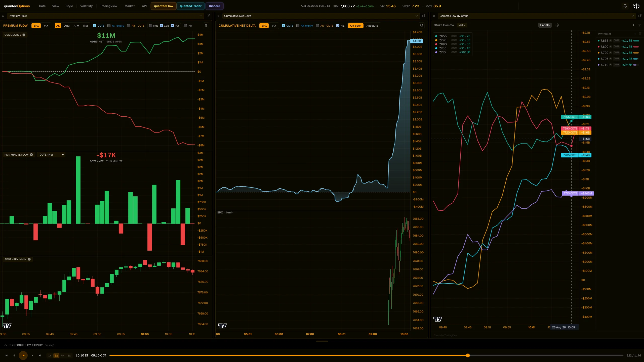Open the Discord link

click(x=214, y=6)
